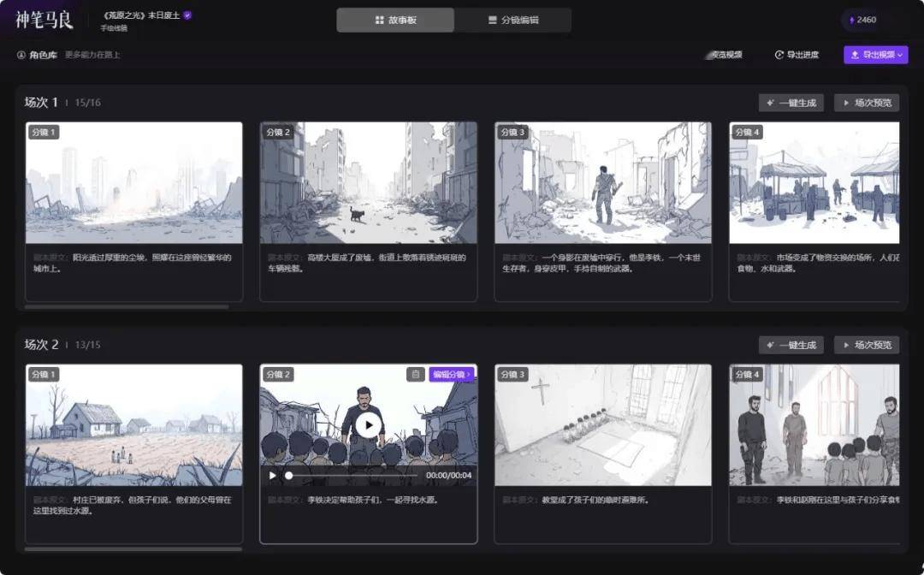Click the 2460 credits balance icon
Image resolution: width=924 pixels, height=575 pixels.
[x=851, y=20]
